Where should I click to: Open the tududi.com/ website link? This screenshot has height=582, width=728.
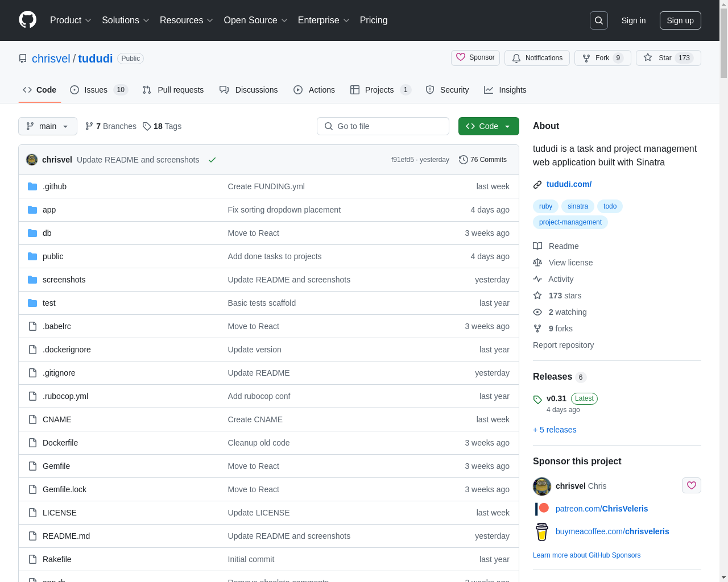pyautogui.click(x=569, y=184)
